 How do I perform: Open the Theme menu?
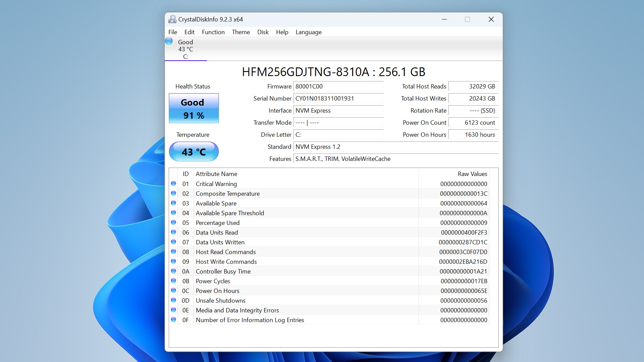point(240,32)
